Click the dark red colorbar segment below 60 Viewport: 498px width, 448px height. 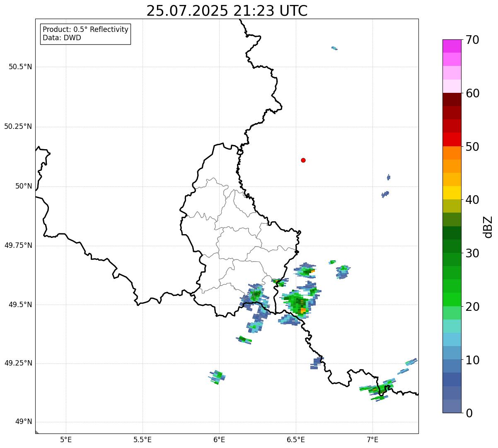pos(452,99)
